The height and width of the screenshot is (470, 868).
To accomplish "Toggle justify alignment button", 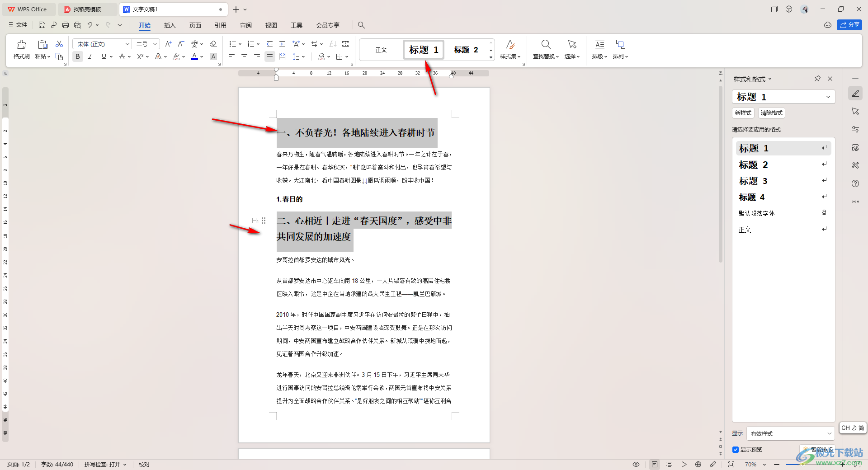I will tap(269, 56).
